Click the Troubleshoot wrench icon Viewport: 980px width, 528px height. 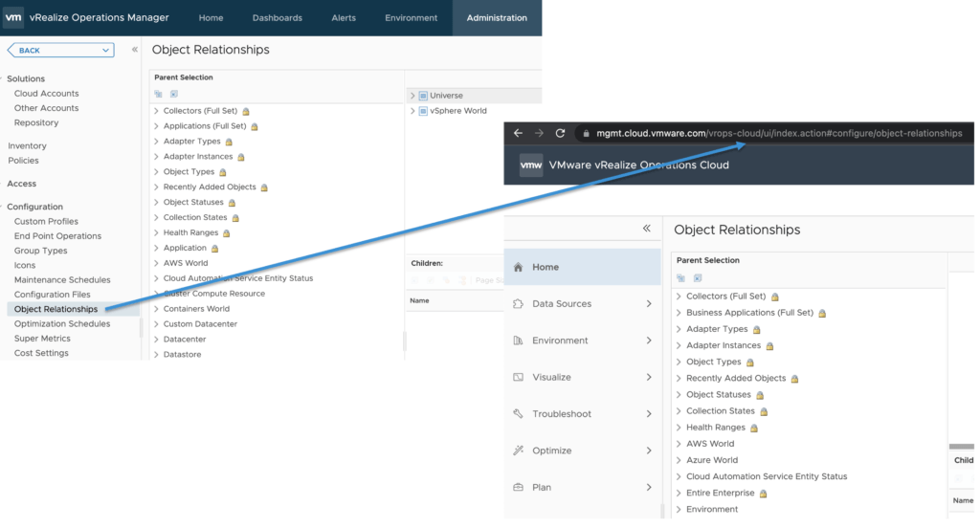coord(518,414)
